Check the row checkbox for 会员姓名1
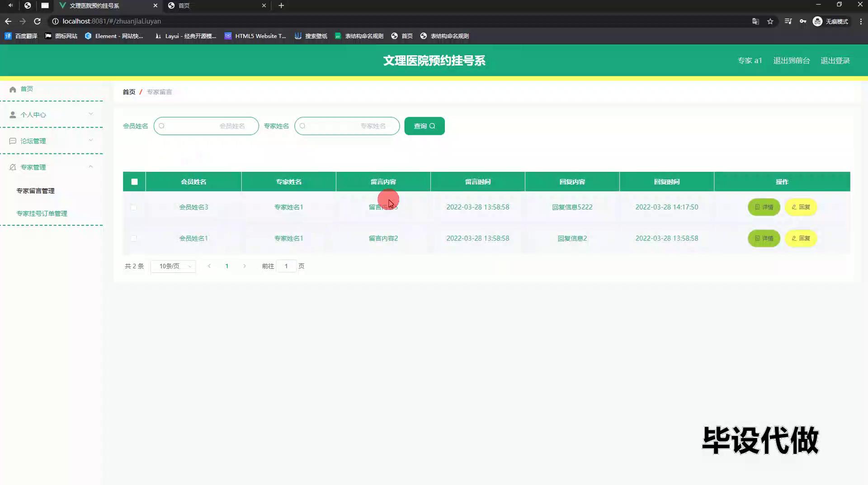Image resolution: width=868 pixels, height=485 pixels. [134, 238]
